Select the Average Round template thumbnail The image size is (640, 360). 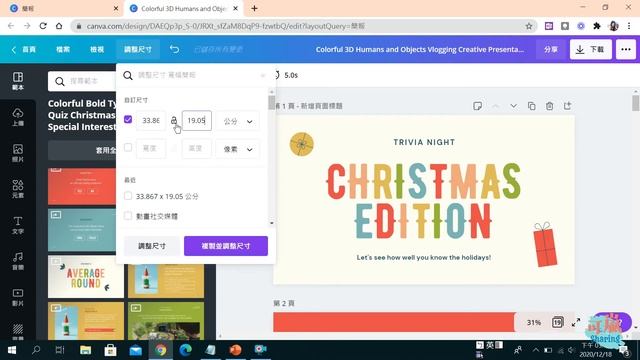(x=86, y=276)
